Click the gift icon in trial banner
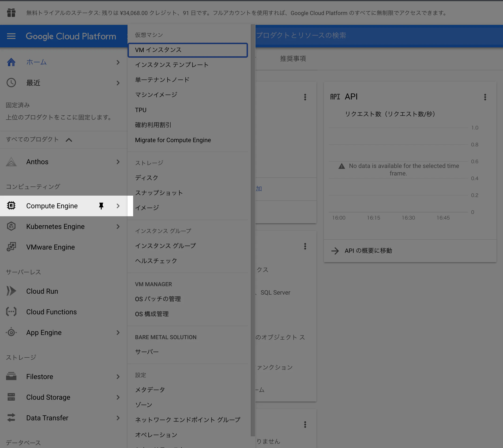 [11, 13]
